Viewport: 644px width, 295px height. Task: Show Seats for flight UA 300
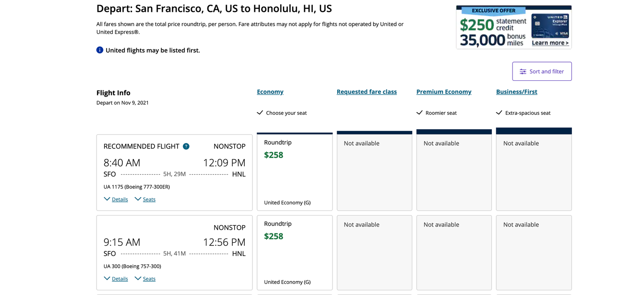145,279
